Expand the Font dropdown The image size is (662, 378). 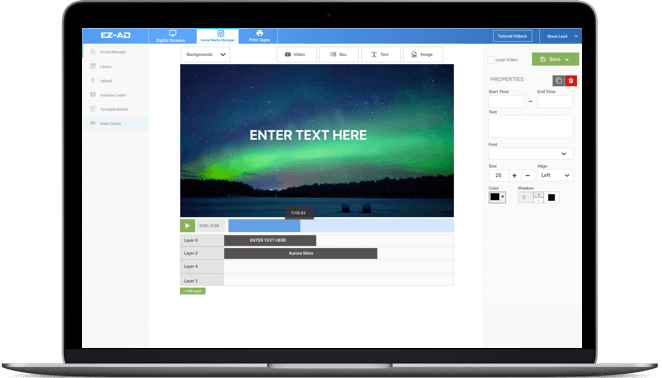click(x=531, y=154)
